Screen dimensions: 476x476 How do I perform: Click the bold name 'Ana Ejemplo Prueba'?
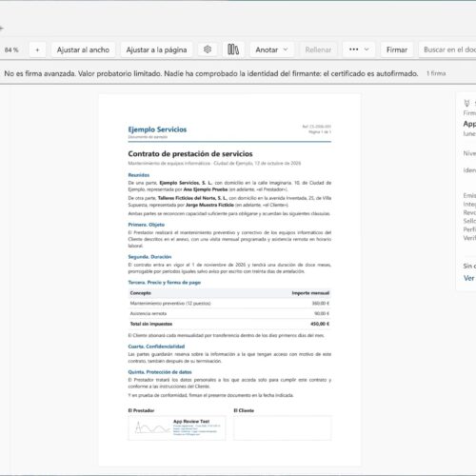pyautogui.click(x=206, y=189)
